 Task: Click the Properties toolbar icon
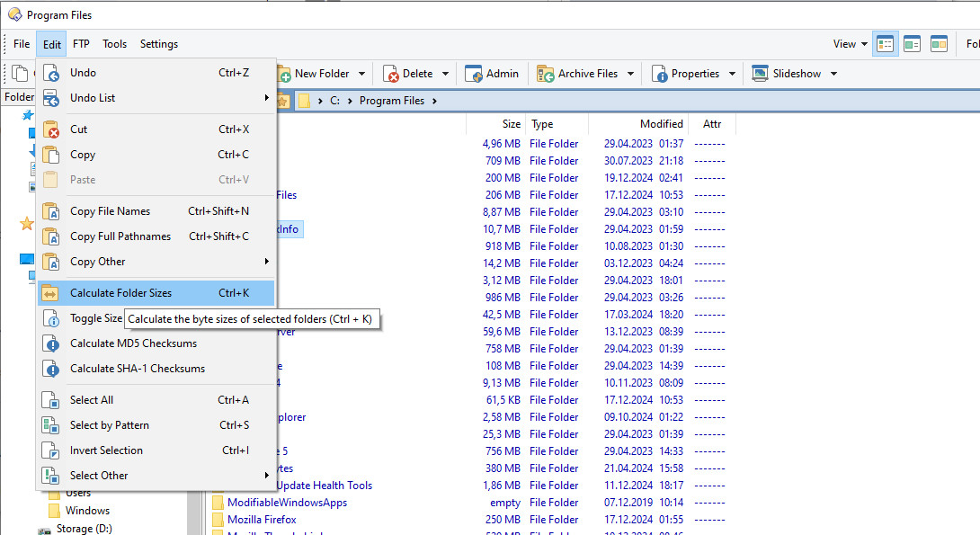point(659,74)
